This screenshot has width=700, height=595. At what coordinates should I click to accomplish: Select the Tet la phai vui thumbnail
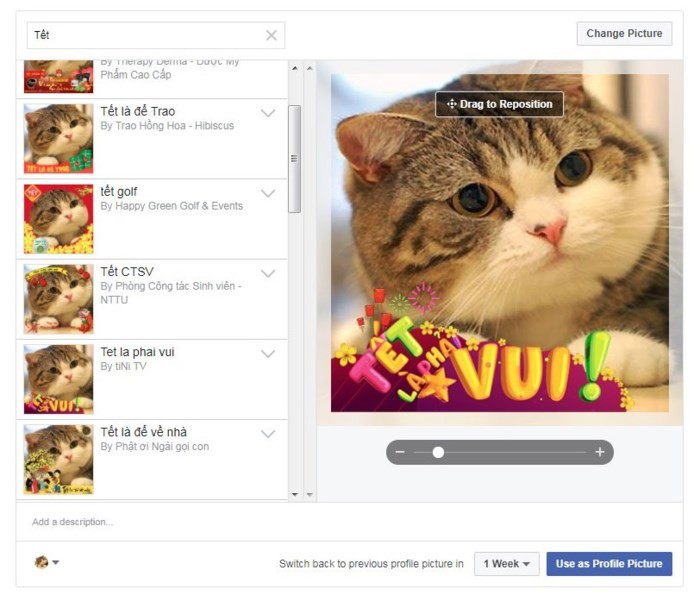pyautogui.click(x=58, y=379)
